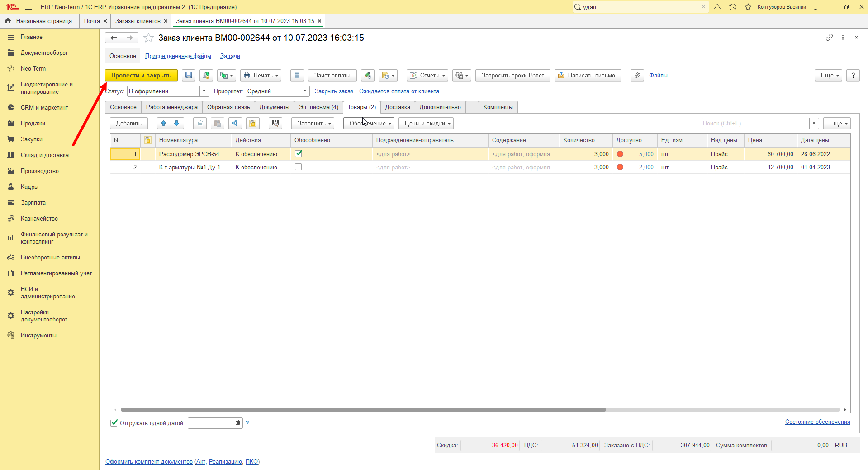Save the order with the floppy disk icon

click(x=189, y=76)
